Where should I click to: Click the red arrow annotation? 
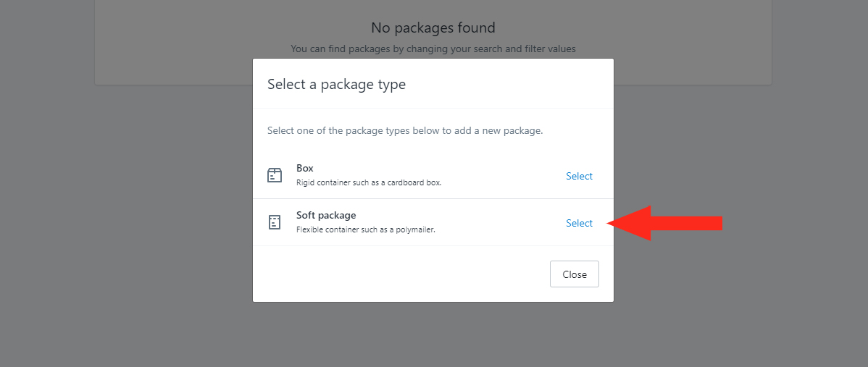(x=665, y=223)
